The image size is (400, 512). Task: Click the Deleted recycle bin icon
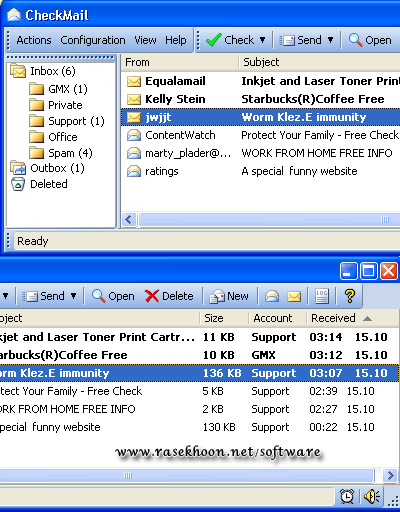18,184
